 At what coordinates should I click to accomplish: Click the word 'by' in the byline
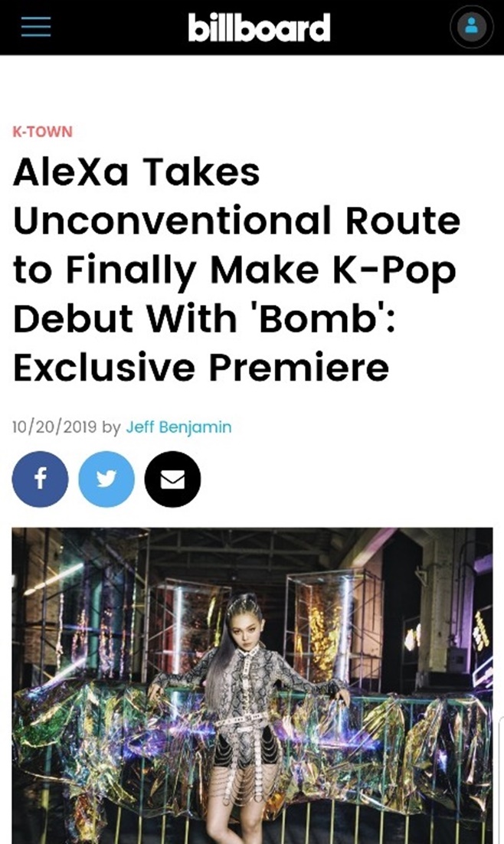(112, 428)
